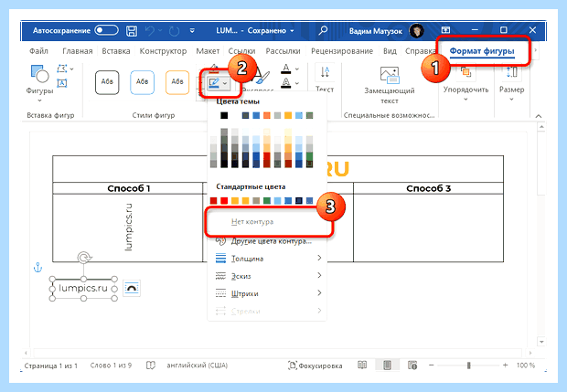Open Эскиз submenu

click(x=268, y=276)
